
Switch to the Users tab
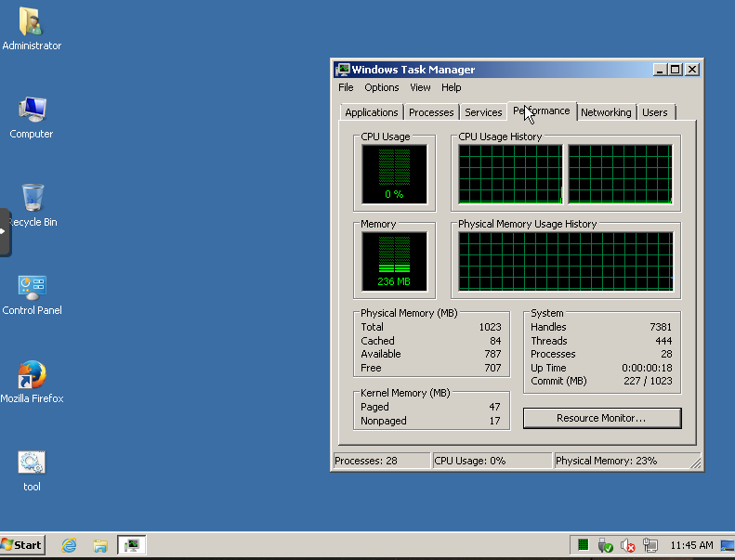click(655, 112)
